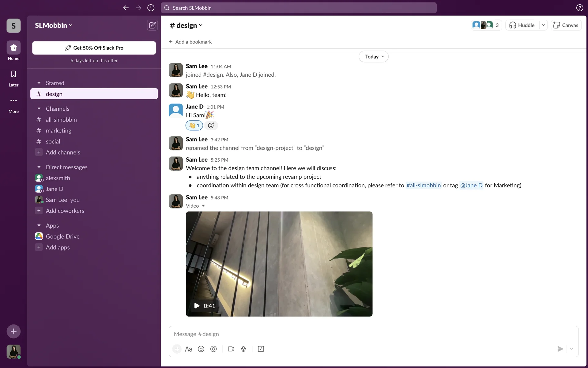Click the compose new message icon
Image resolution: width=588 pixels, height=368 pixels.
tap(152, 25)
